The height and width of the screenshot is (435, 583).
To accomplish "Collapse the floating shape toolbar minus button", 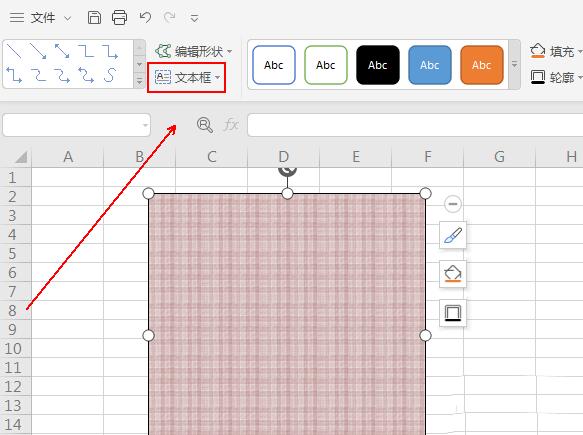I will pyautogui.click(x=452, y=204).
